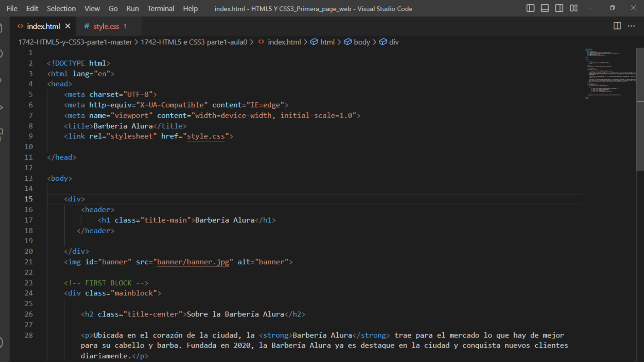Click the alt="banner" attribute
This screenshot has width=644, height=362.
pos(263,262)
